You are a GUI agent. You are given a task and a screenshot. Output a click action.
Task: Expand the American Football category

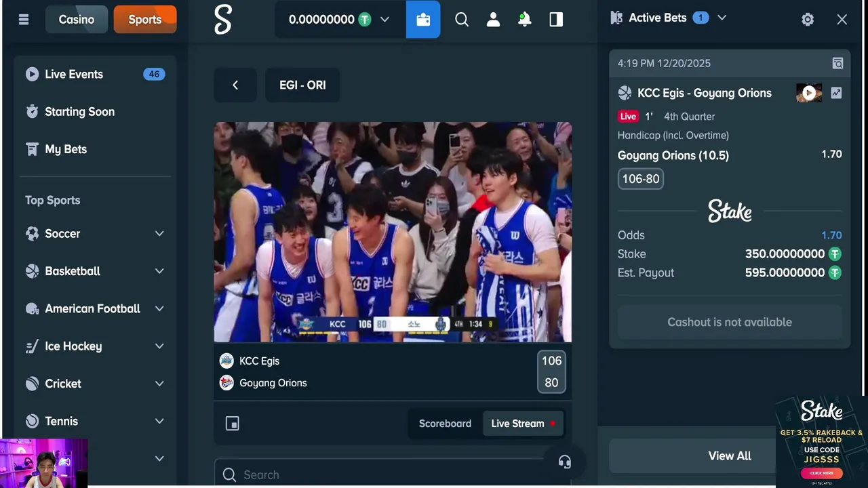coord(159,308)
